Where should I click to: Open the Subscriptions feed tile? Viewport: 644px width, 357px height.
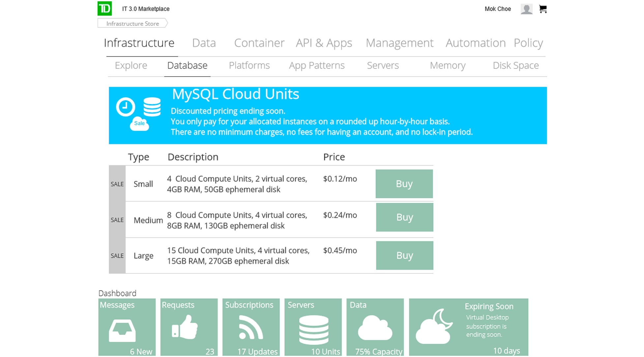pos(251,327)
